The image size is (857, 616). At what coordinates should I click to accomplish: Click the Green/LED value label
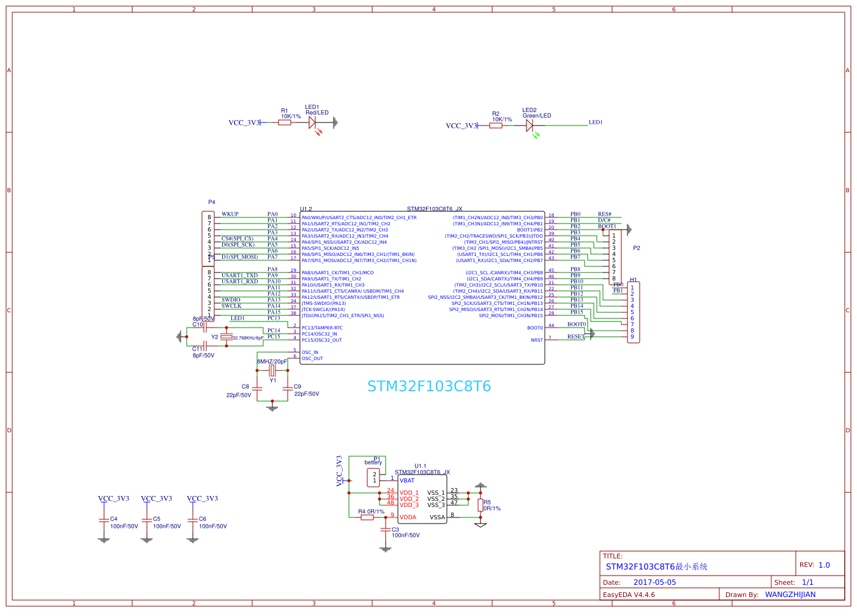coord(537,116)
